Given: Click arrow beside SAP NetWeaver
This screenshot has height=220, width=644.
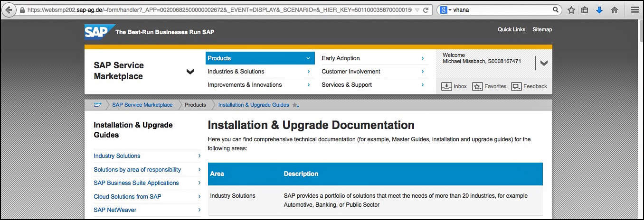Looking at the screenshot, I should [199, 210].
